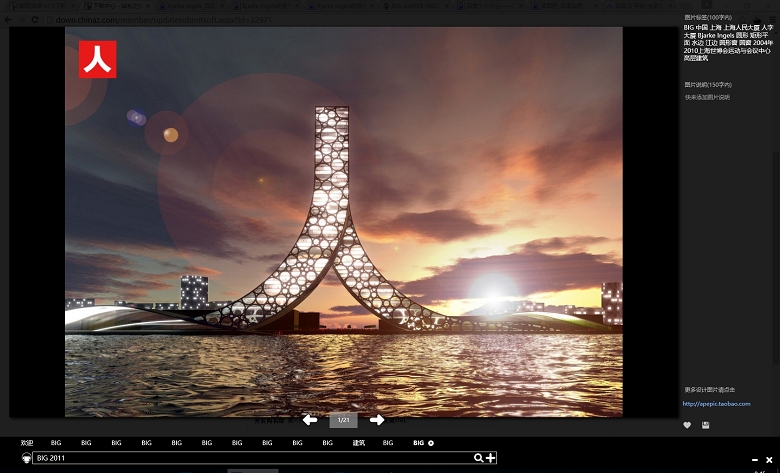The height and width of the screenshot is (473, 780).
Task: Click the red logo in image corner
Action: pos(98,59)
